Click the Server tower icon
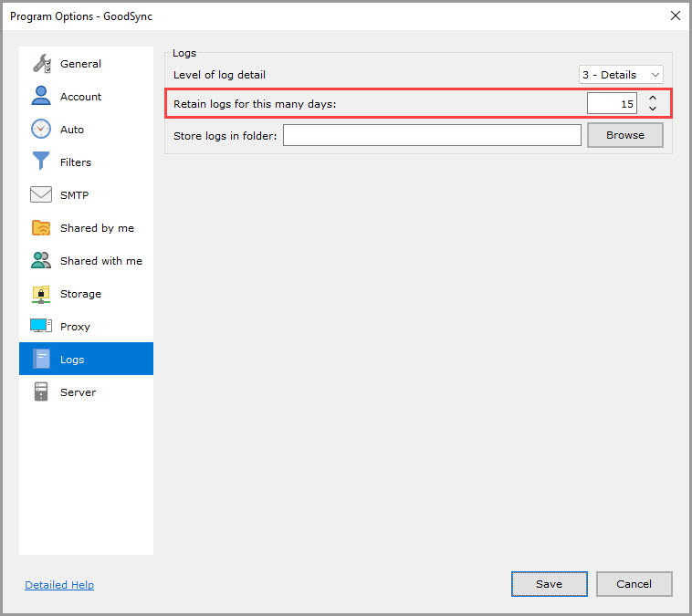The image size is (692, 616). click(x=41, y=392)
